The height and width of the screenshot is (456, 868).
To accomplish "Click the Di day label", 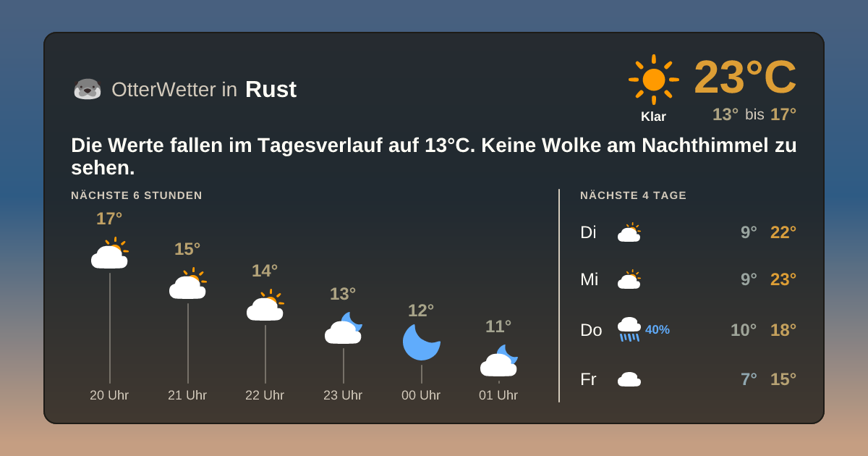I will [588, 232].
